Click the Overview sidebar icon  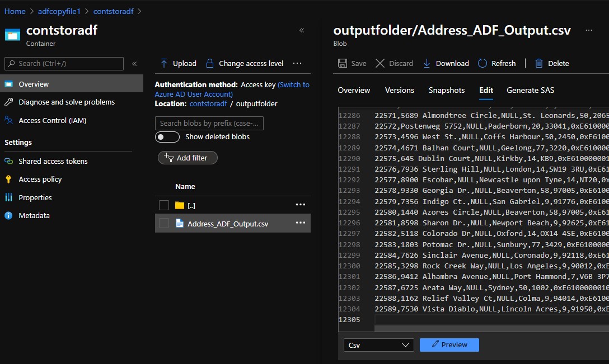pyautogui.click(x=8, y=84)
